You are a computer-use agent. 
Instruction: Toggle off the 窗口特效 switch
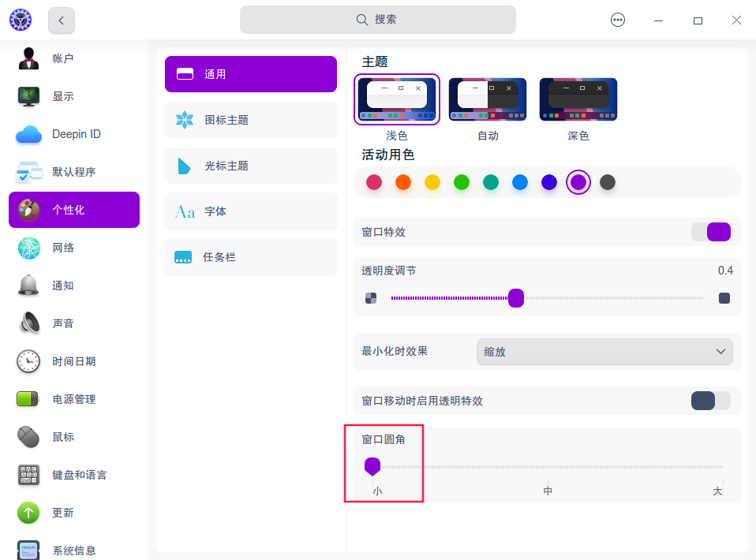pyautogui.click(x=710, y=232)
